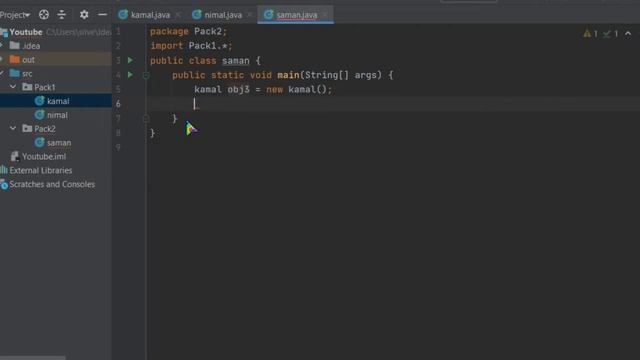The height and width of the screenshot is (360, 640).
Task: Switch to the kamal.java tab
Action: click(150, 15)
